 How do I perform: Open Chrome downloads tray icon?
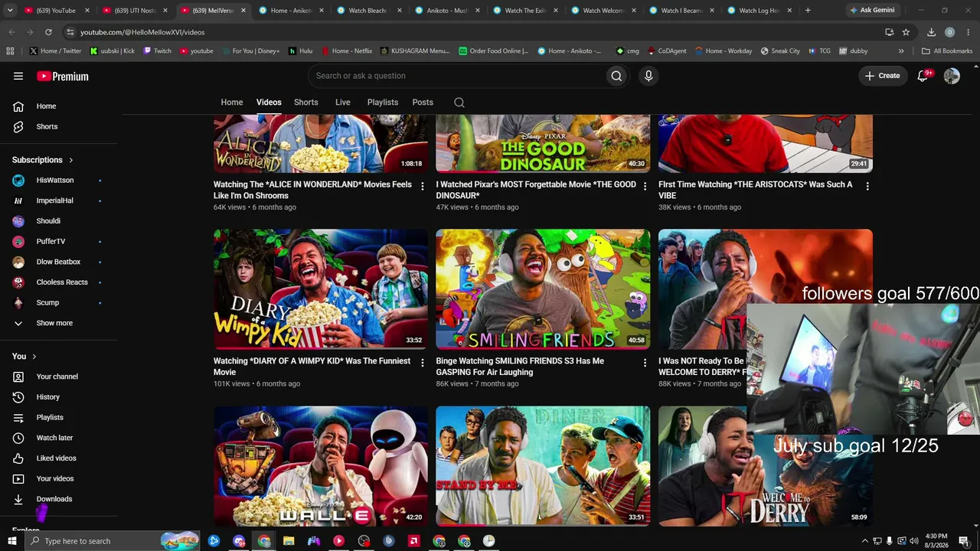click(x=931, y=32)
